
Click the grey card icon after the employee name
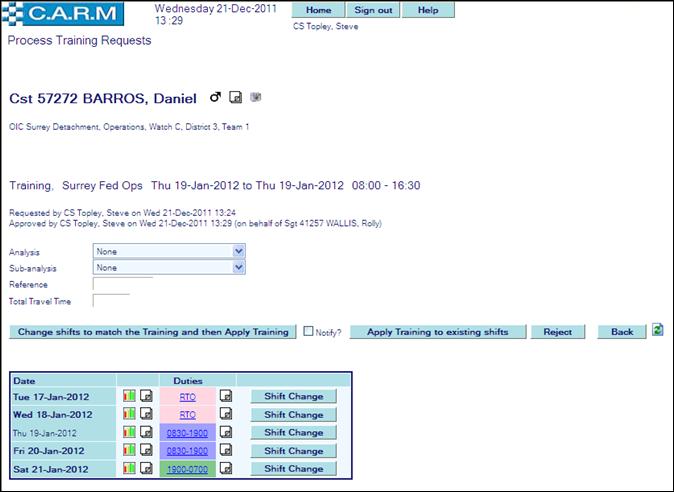(x=255, y=98)
